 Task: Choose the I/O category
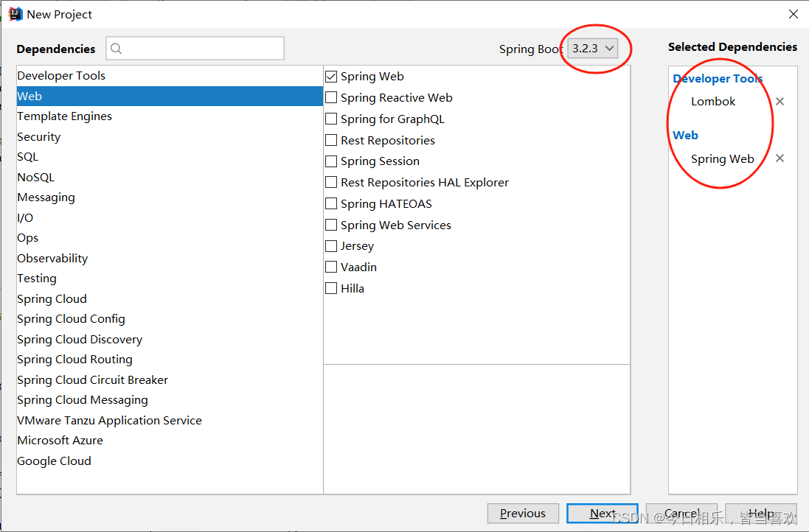[170, 217]
